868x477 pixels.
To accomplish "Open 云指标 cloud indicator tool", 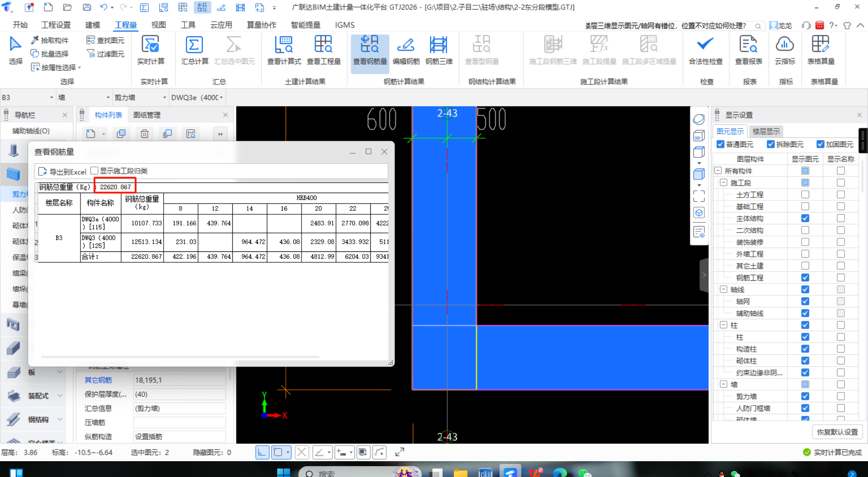I will pyautogui.click(x=785, y=50).
